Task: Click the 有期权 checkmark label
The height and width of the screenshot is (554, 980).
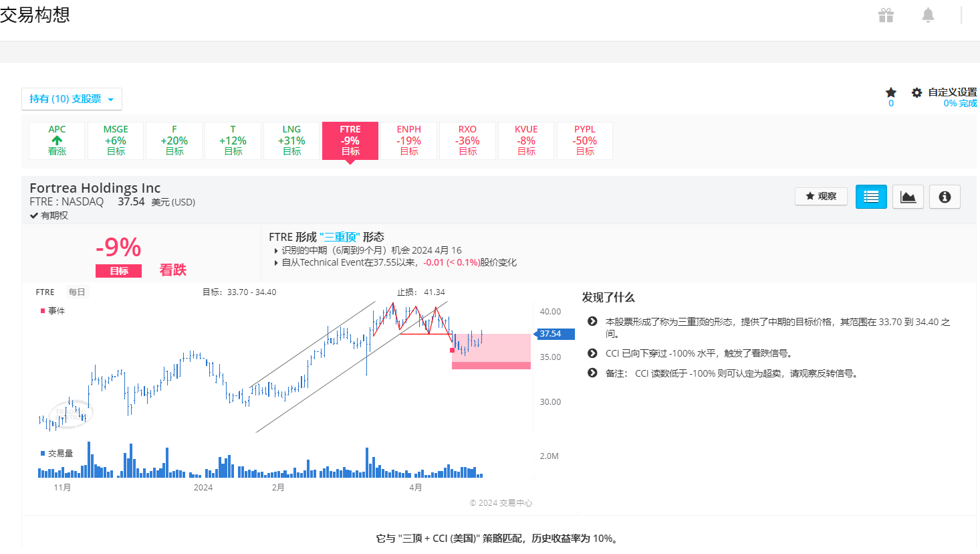Action: point(49,215)
